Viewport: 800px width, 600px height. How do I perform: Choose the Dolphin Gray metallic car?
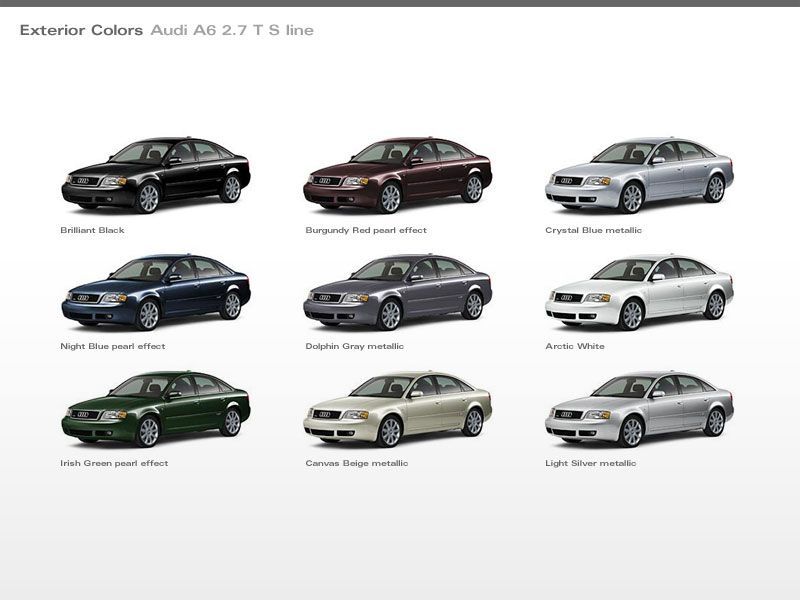[x=397, y=292]
